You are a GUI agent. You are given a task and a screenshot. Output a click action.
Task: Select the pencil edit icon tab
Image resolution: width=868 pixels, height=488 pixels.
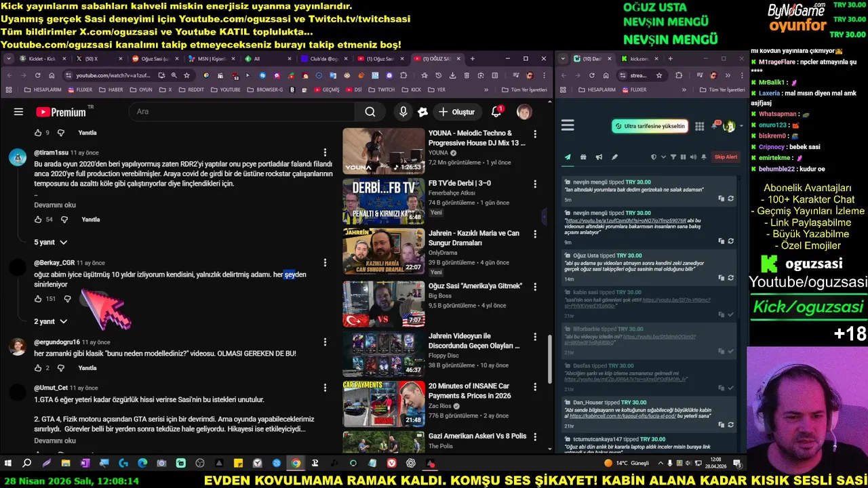614,157
